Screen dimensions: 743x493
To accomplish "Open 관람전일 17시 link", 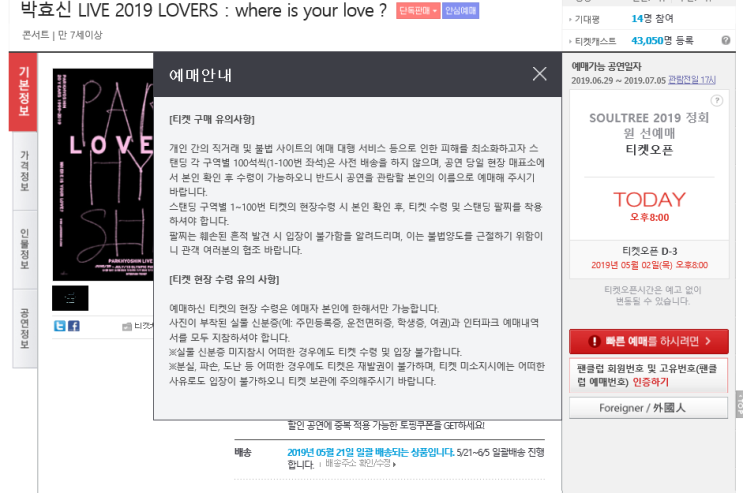I will pyautogui.click(x=691, y=80).
